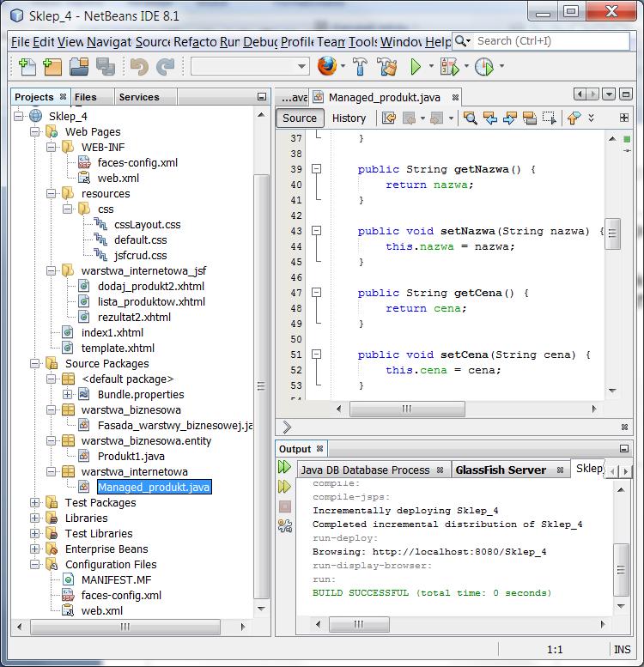Click the New File toolbar icon
The width and height of the screenshot is (644, 667).
(x=27, y=67)
